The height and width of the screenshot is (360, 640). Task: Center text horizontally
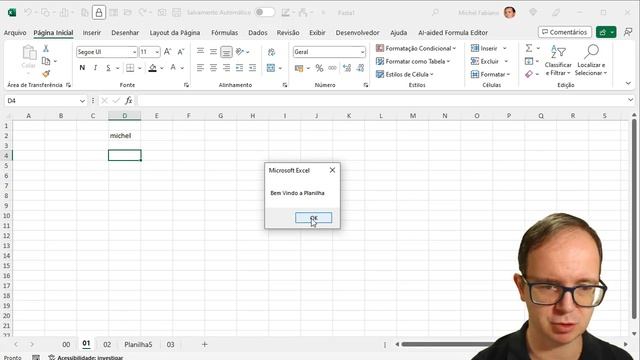213,68
